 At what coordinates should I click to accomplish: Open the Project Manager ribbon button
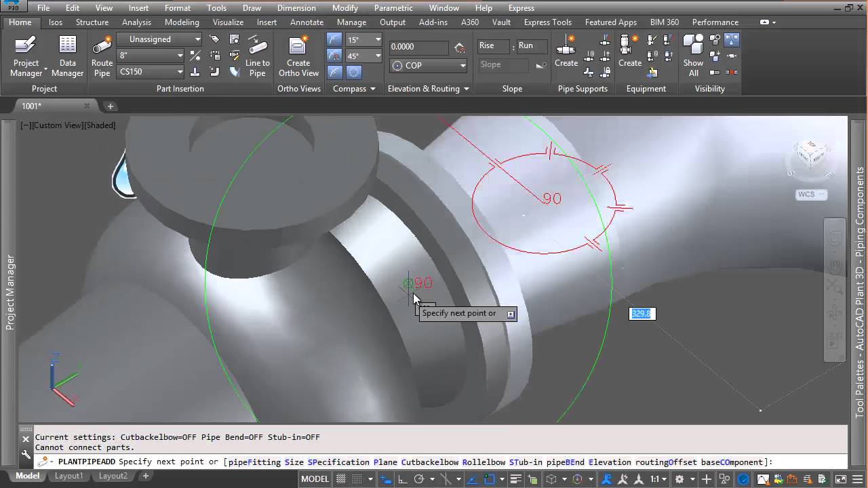[26, 57]
